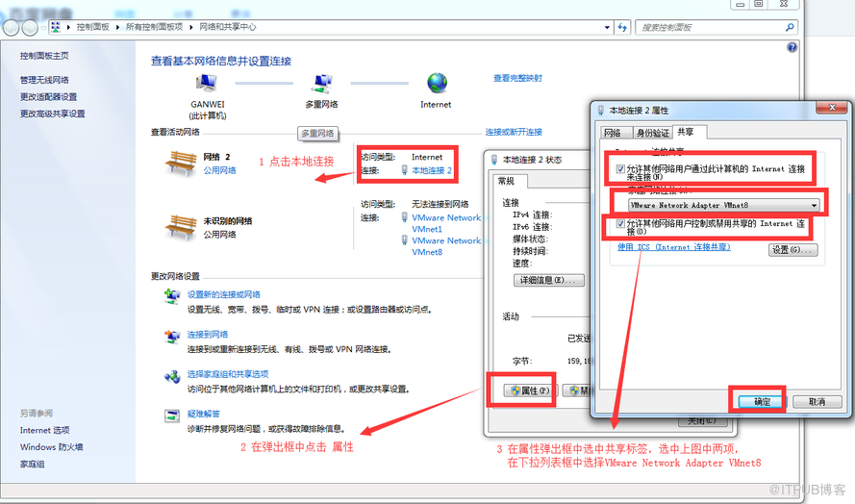Open the recent pages dropdown next to forward arrow
Image resolution: width=855 pixels, height=504 pixels.
pyautogui.click(x=43, y=28)
